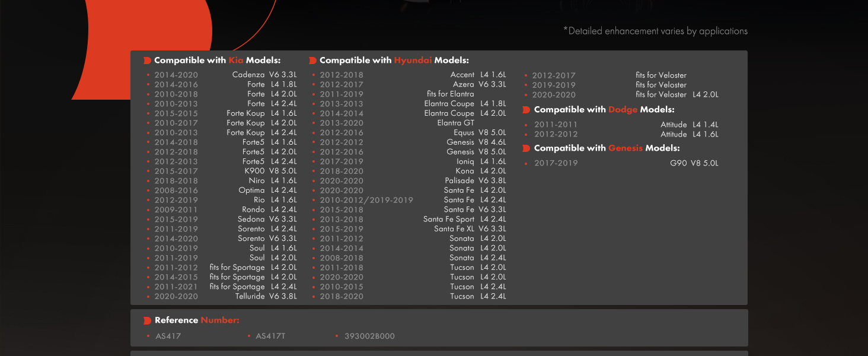Click the red bullet icon beside Hyundai Models heading
This screenshot has height=356, width=868.
point(312,61)
